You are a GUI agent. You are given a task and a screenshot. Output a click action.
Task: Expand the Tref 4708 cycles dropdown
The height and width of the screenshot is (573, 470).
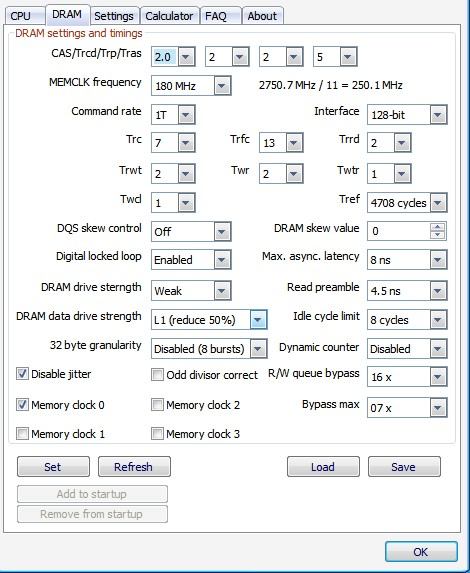[407, 203]
